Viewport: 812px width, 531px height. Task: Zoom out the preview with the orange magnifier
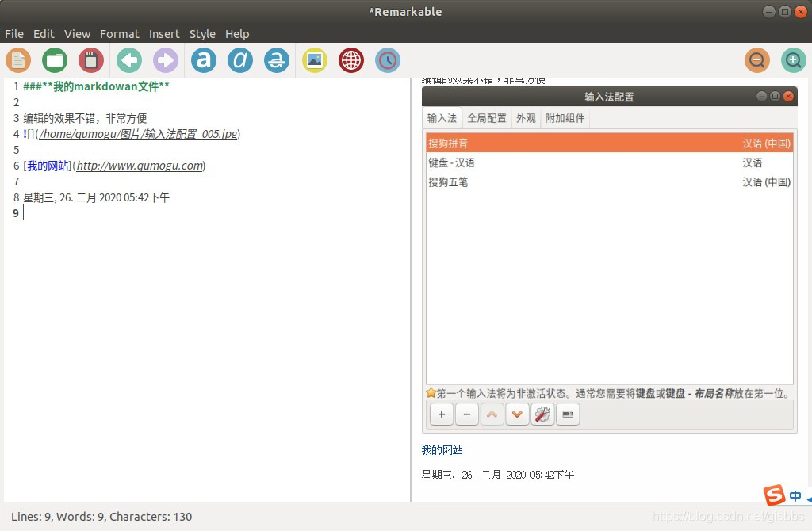[757, 60]
